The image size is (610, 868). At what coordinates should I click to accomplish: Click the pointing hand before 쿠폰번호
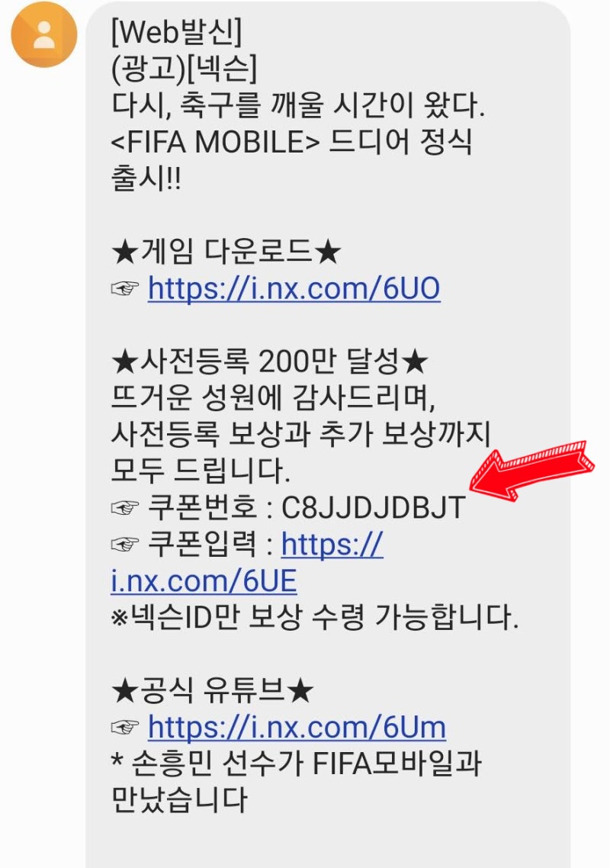[x=125, y=507]
